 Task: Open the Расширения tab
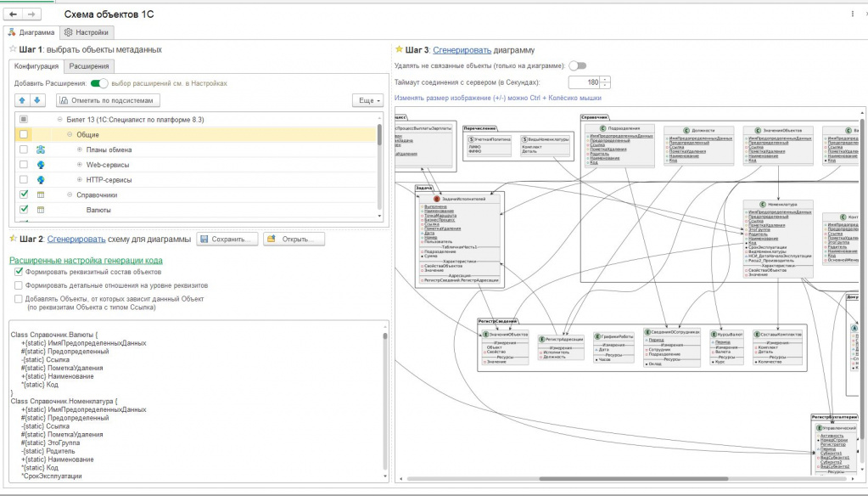tap(88, 66)
